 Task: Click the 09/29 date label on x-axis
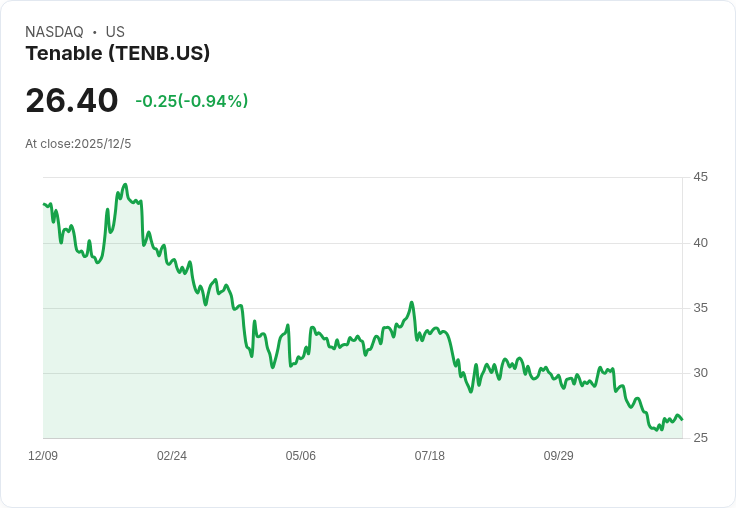(x=559, y=455)
